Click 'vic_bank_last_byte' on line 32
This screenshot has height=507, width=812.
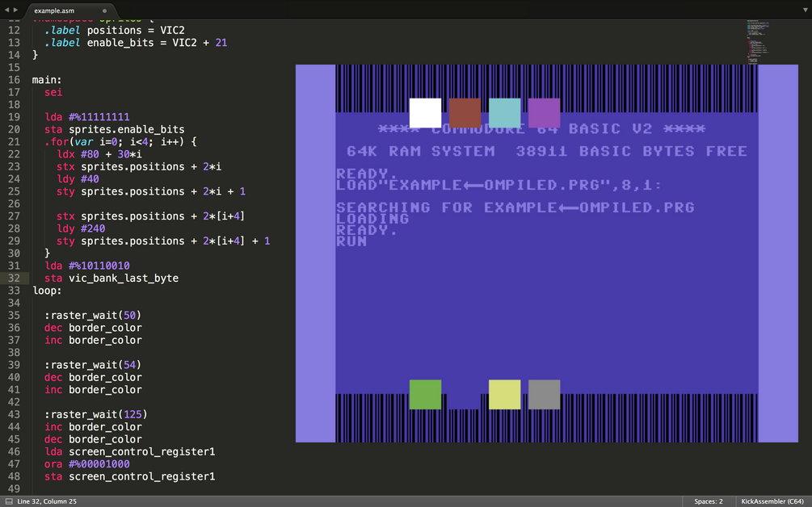[x=124, y=279]
